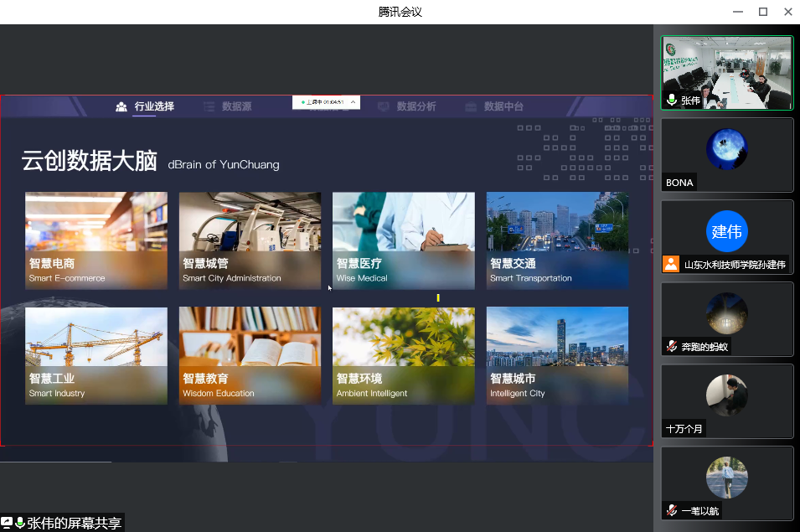Switch to the 数据源 tab
The width and height of the screenshot is (800, 532).
click(236, 106)
